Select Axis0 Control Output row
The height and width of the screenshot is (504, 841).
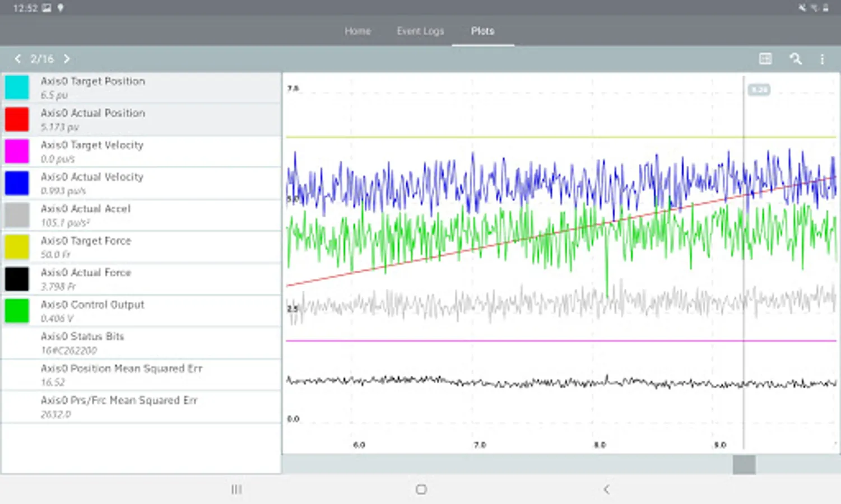pos(141,311)
